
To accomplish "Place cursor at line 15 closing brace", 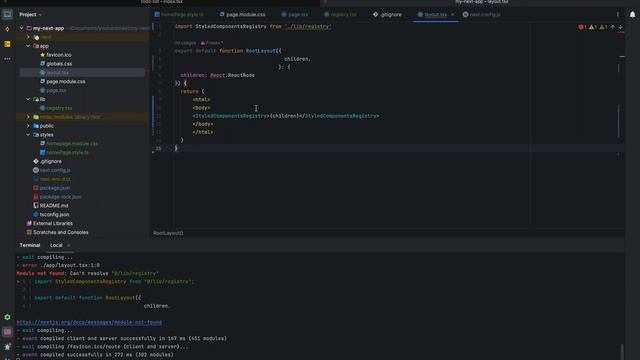I will pyautogui.click(x=176, y=149).
